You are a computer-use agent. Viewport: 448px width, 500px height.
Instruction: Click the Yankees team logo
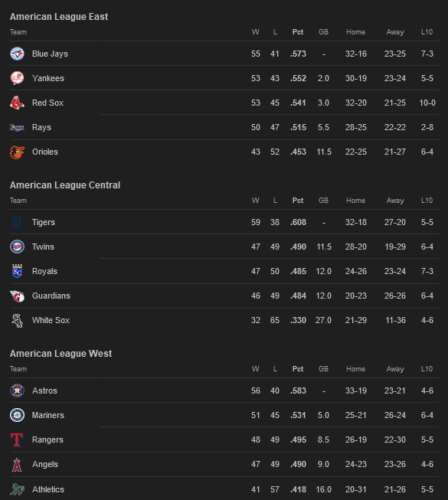click(x=17, y=78)
